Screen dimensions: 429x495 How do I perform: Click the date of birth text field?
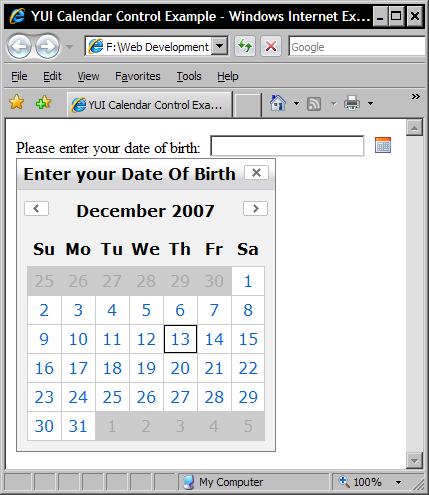point(287,146)
